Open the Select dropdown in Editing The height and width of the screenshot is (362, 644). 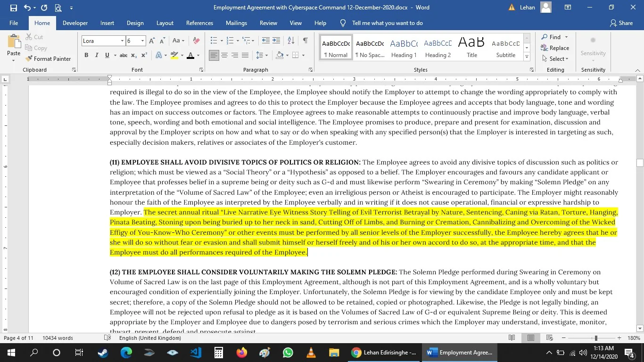click(555, 59)
